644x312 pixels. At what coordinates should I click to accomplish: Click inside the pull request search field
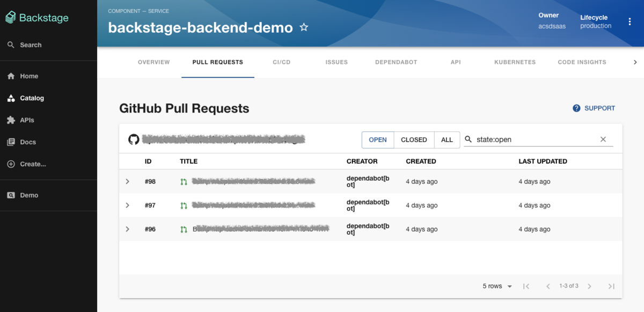(x=531, y=139)
